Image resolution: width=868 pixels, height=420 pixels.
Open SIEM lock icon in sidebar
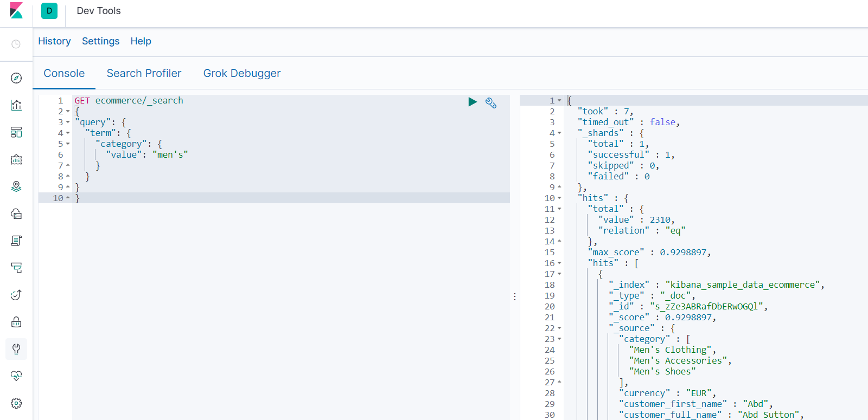click(x=16, y=322)
